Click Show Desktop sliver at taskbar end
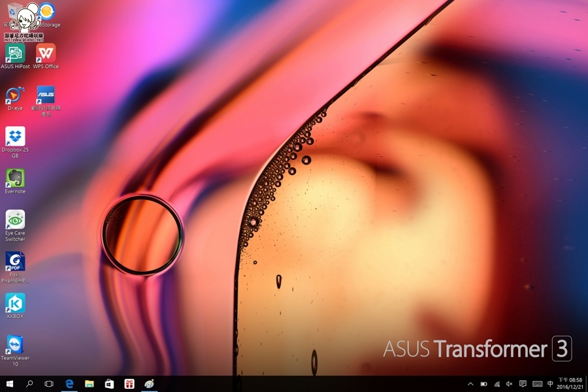This screenshot has width=588, height=392. 587,384
